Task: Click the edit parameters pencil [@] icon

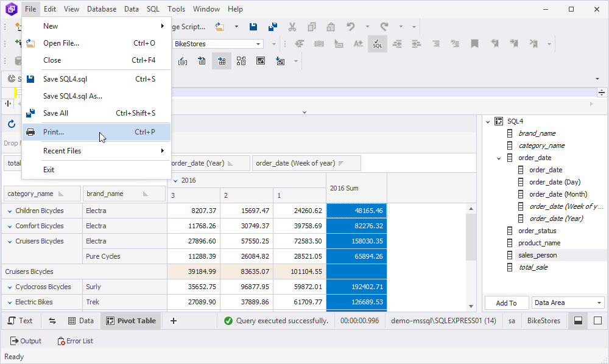Action: point(183,61)
